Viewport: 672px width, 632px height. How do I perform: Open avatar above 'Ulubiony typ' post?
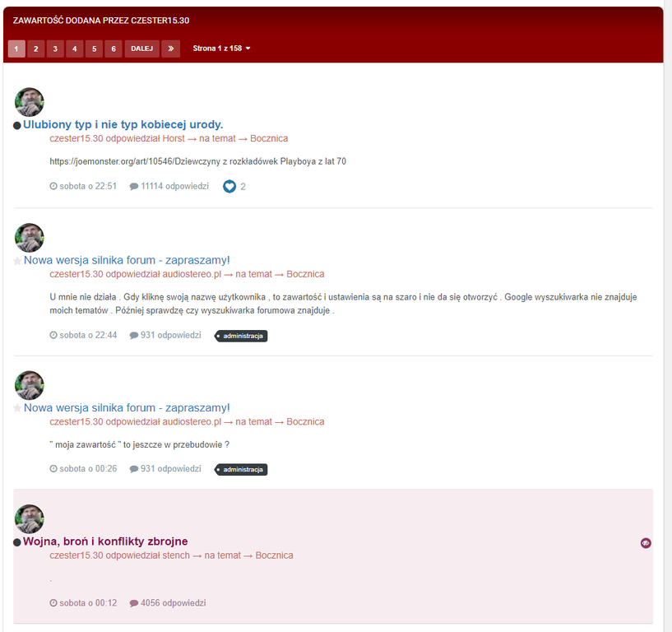30,102
